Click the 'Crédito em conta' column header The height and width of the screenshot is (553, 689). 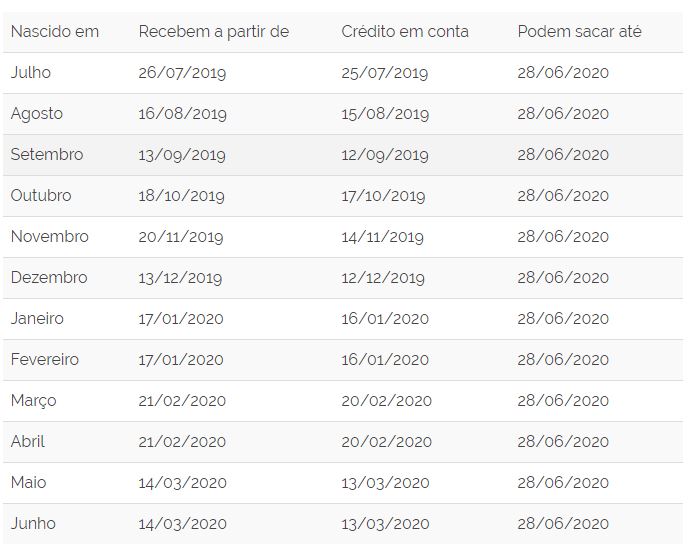point(404,32)
